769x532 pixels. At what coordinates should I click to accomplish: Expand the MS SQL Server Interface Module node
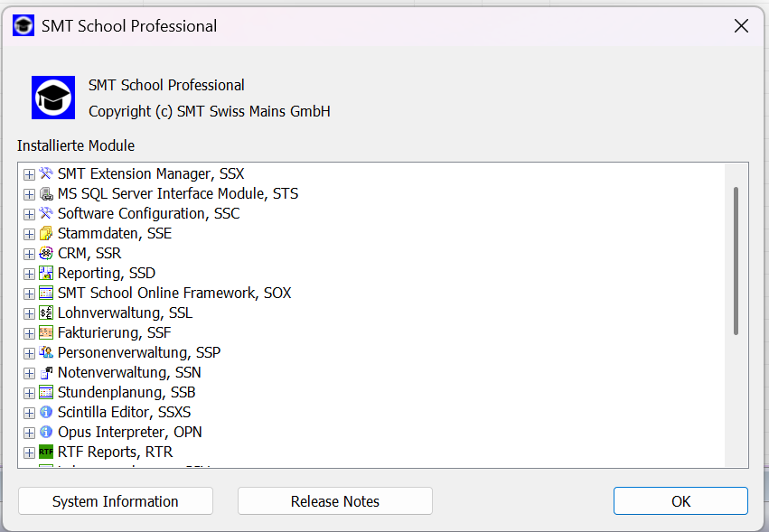[29, 194]
